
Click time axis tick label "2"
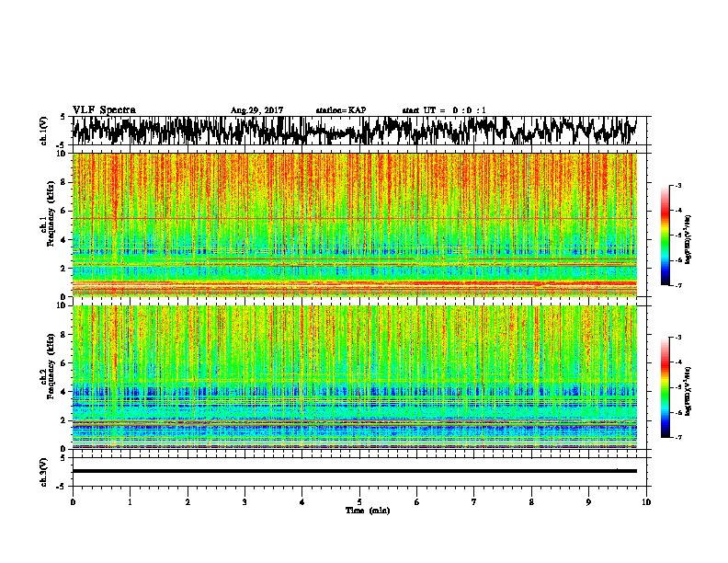click(x=188, y=502)
